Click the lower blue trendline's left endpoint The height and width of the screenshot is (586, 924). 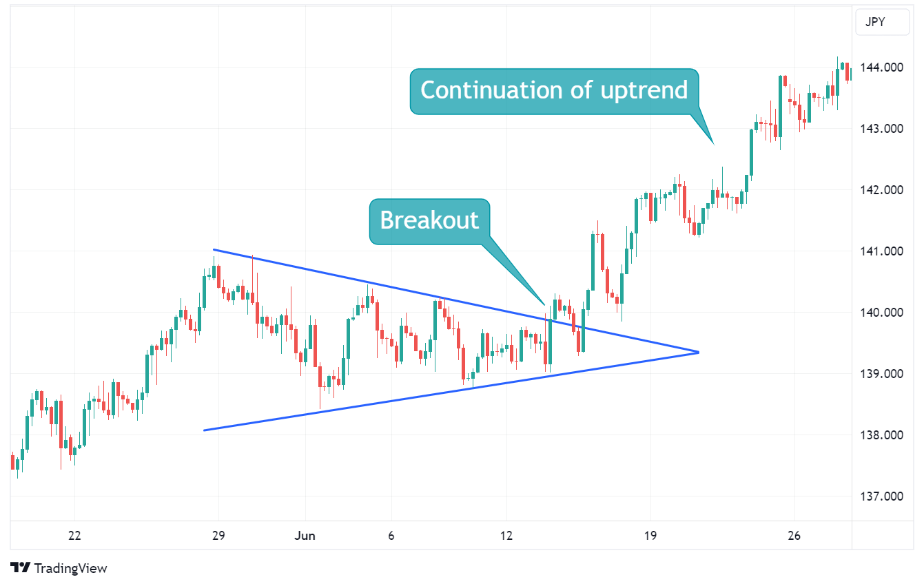coord(205,430)
